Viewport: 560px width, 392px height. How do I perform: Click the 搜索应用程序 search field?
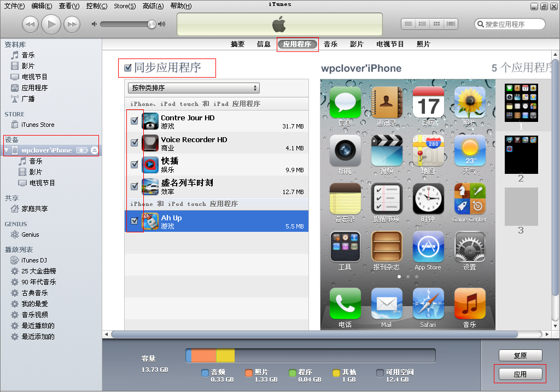coord(510,24)
